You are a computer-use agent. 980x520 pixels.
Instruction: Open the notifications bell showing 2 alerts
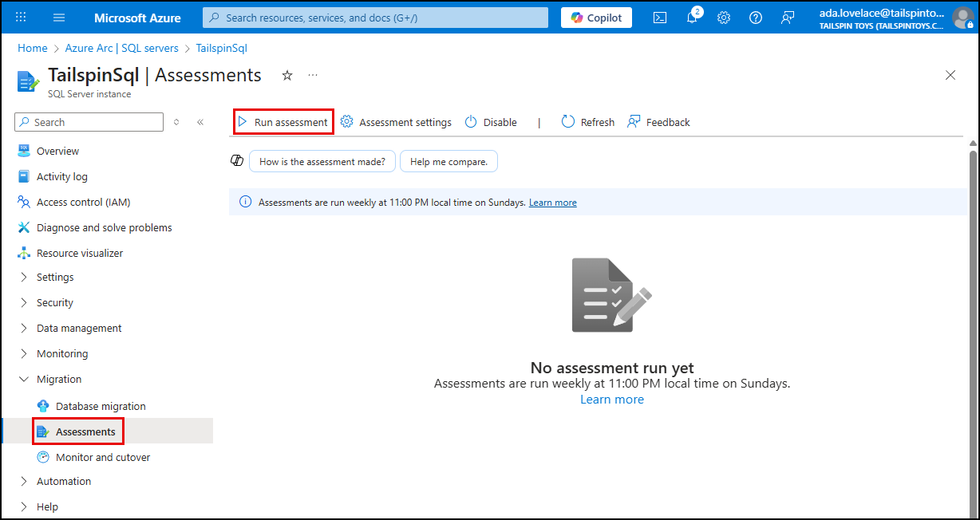pos(691,17)
